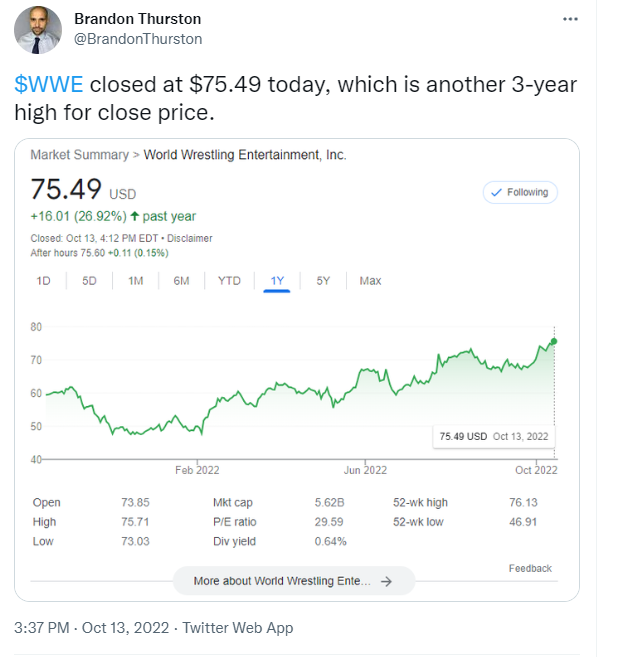Click the Market Summary breadcrumb
620x657 pixels.
pyautogui.click(x=79, y=155)
